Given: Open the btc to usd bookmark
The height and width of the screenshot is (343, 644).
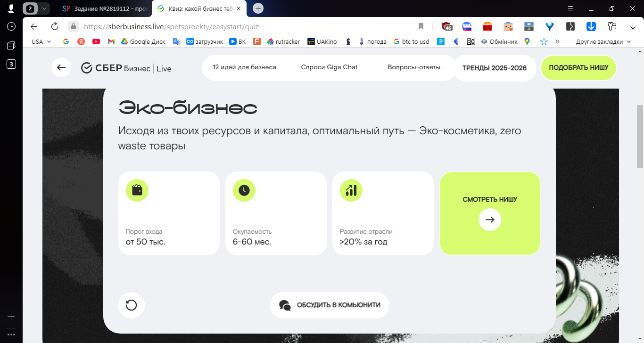Looking at the screenshot, I should click(x=411, y=41).
